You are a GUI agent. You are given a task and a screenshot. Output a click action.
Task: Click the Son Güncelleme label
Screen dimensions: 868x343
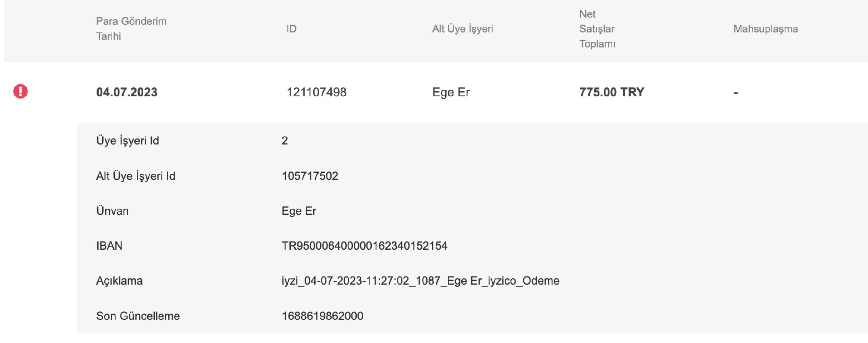click(138, 316)
